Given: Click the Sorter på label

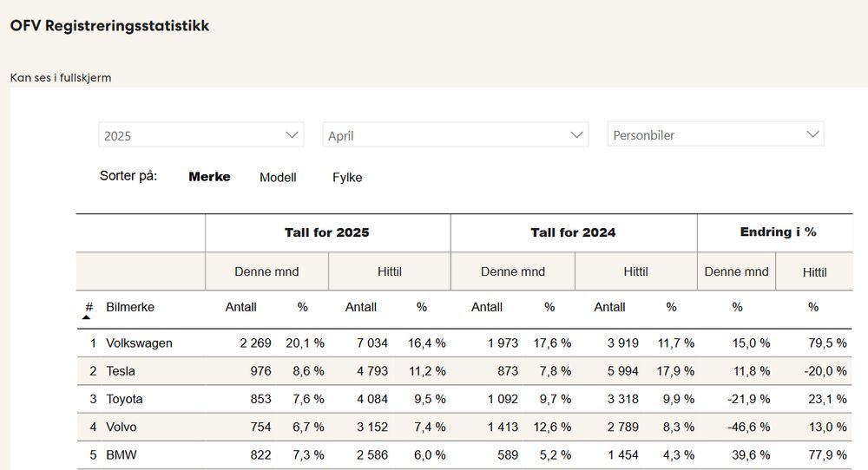Looking at the screenshot, I should (128, 176).
